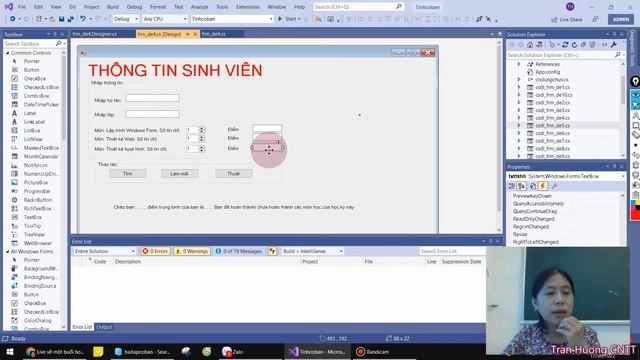Click the feedback icon beside Live Share
640x360 pixels.
click(596, 19)
